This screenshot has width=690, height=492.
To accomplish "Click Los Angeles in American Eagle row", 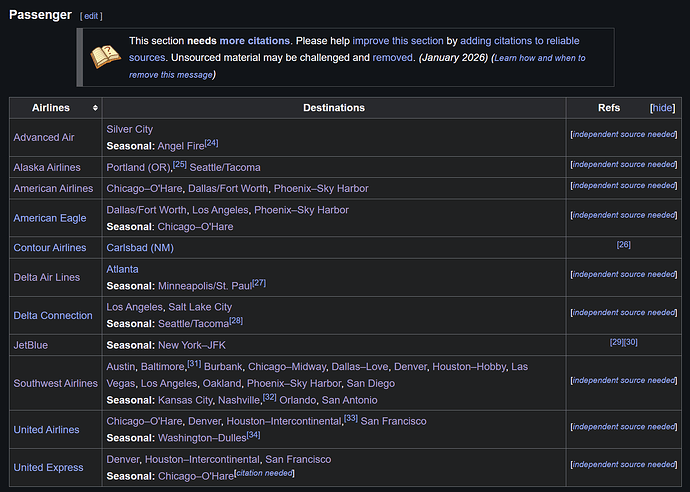I will 220,210.
